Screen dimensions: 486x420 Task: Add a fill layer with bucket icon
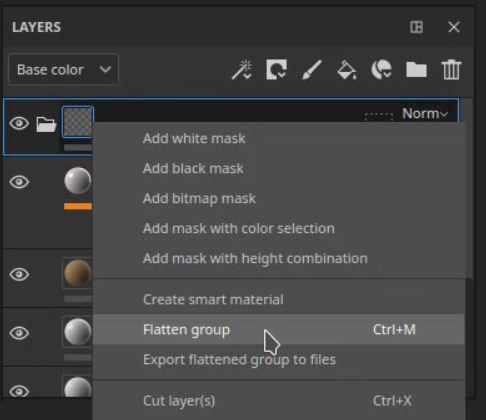pos(347,70)
